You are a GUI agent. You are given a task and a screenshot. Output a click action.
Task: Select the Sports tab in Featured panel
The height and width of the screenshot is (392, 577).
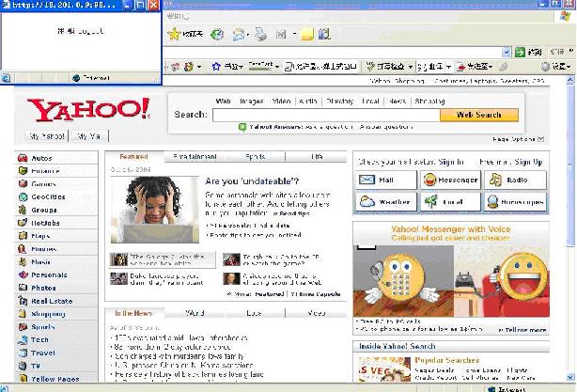256,156
